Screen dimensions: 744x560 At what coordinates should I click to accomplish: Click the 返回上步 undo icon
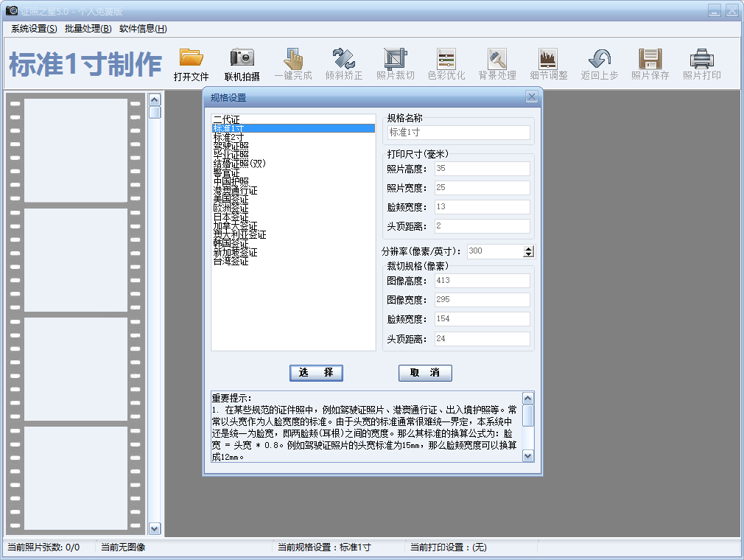(x=600, y=58)
